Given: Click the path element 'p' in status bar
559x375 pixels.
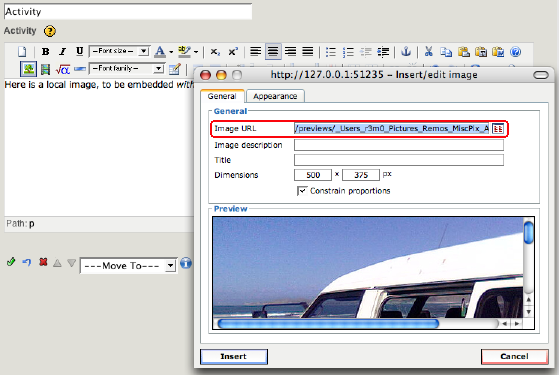Looking at the screenshot, I should [x=32, y=224].
